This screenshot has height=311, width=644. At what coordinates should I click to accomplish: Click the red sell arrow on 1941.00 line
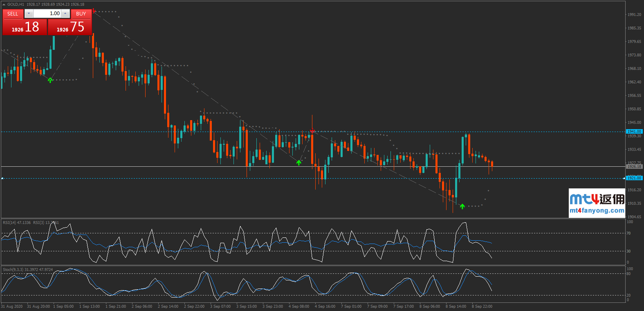coord(312,131)
